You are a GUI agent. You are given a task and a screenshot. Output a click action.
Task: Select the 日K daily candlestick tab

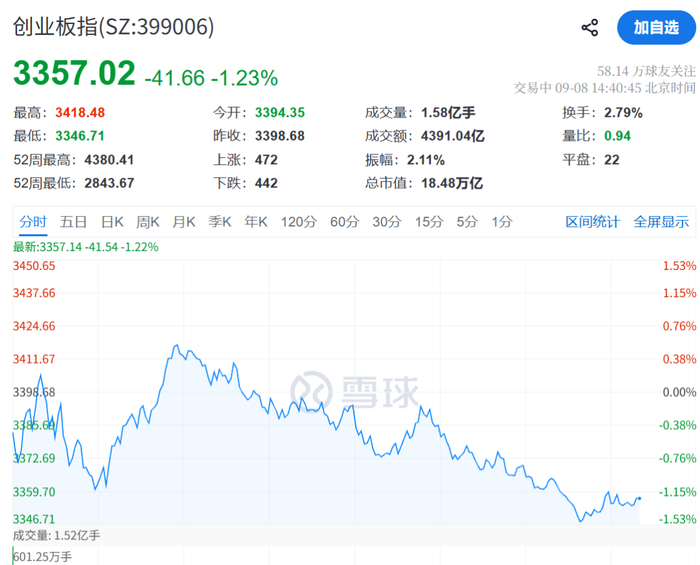[x=112, y=221]
